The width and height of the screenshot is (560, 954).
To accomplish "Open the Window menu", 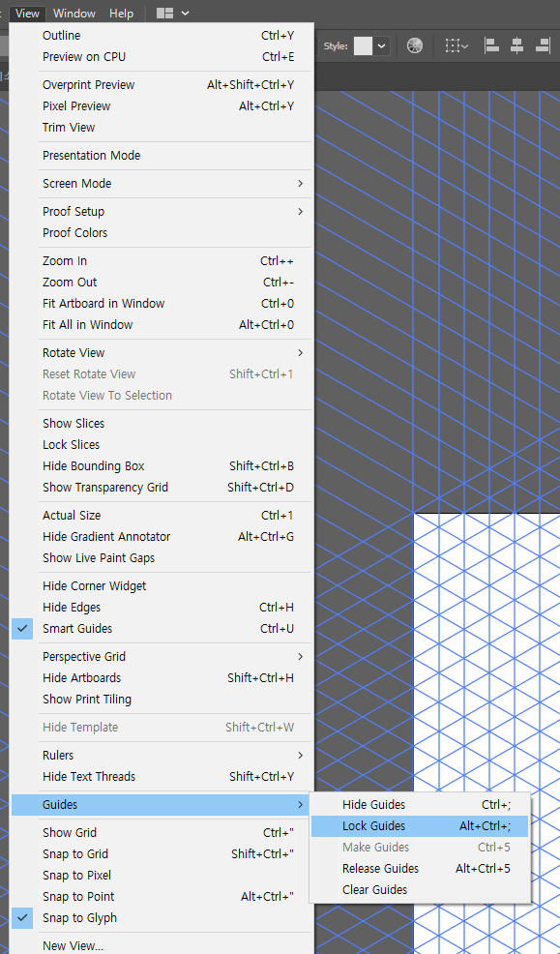I will point(74,13).
